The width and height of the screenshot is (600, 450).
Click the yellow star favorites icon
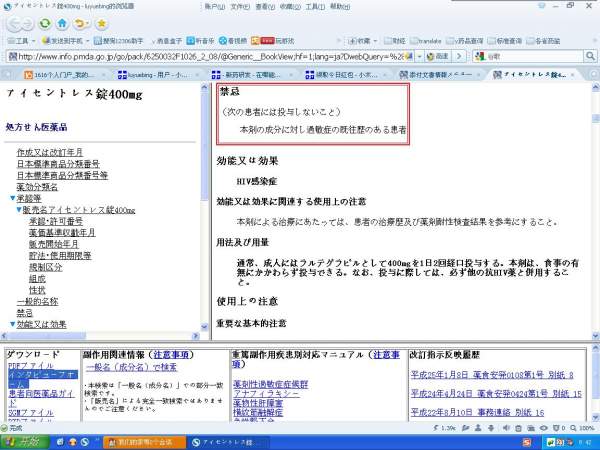click(x=101, y=24)
